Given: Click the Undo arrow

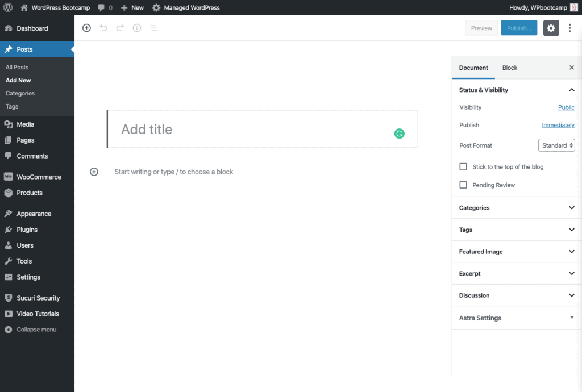Looking at the screenshot, I should [103, 28].
